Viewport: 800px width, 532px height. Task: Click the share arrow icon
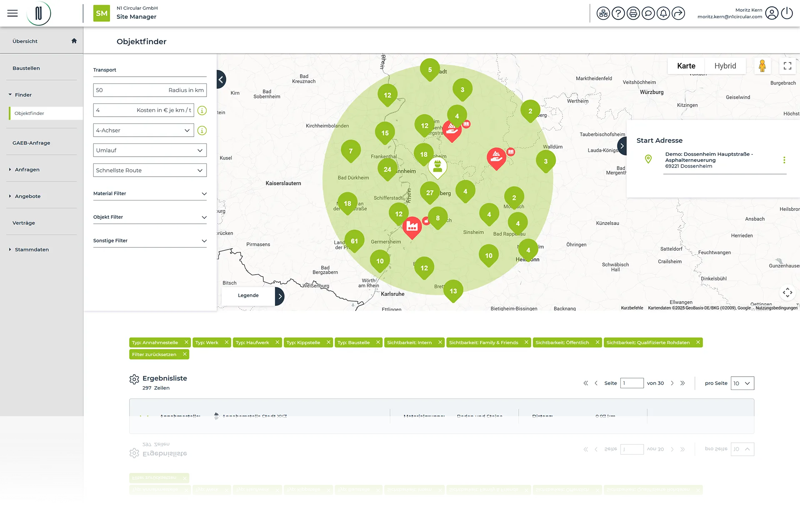point(678,13)
